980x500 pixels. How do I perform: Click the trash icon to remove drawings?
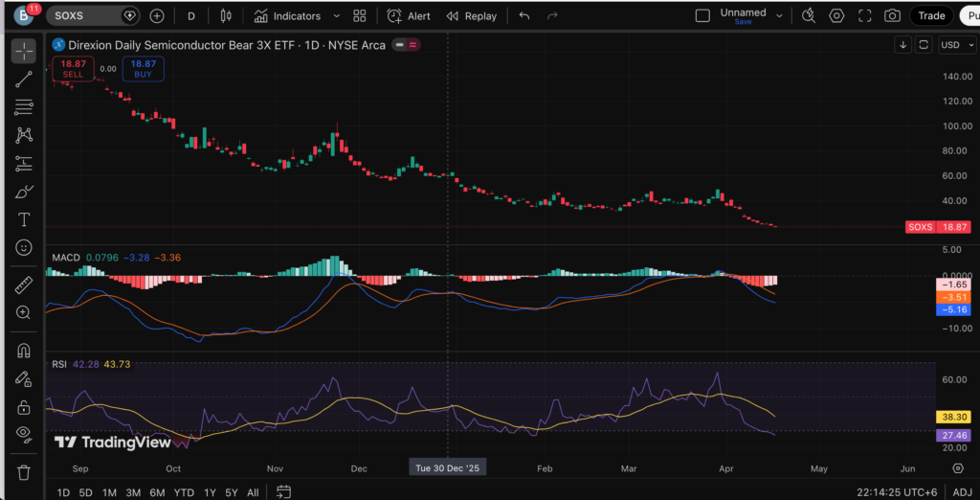pos(24,472)
